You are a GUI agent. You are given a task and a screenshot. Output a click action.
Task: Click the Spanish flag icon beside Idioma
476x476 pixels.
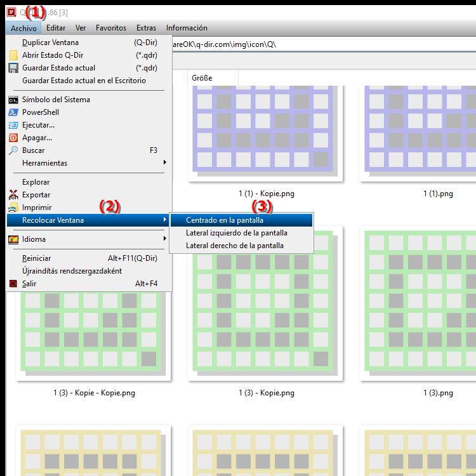point(13,239)
